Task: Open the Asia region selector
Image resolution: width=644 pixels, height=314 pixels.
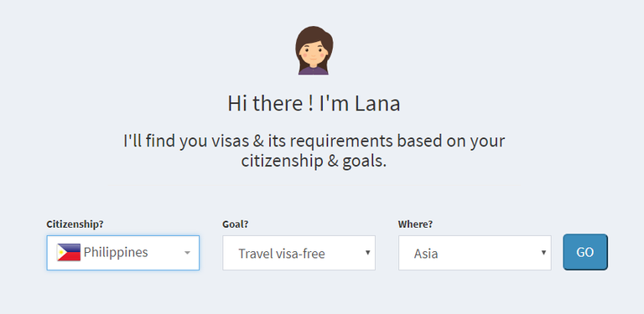Action: coord(475,253)
